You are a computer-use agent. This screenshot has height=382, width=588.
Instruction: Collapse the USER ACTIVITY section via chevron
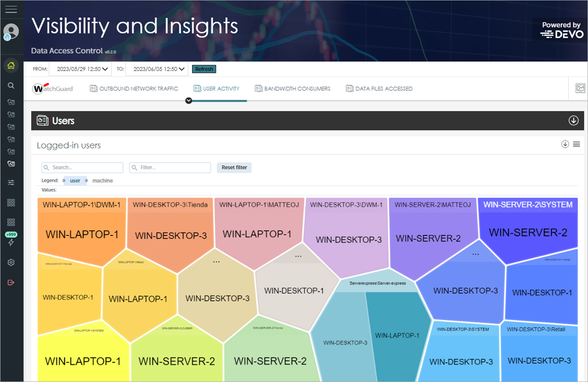[x=189, y=101]
